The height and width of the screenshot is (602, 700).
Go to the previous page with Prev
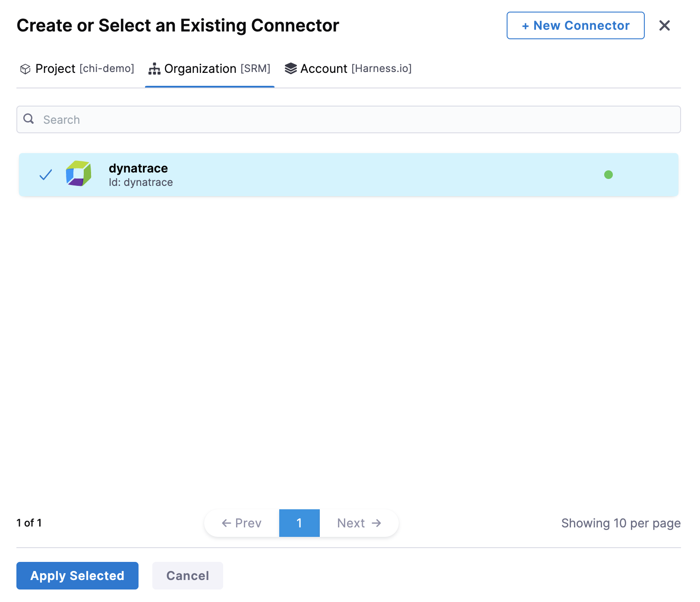242,523
